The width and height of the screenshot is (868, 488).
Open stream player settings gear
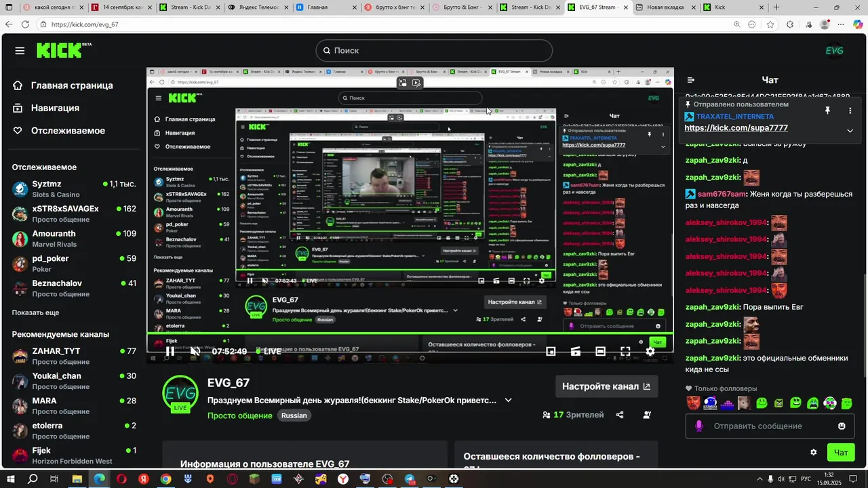point(650,351)
